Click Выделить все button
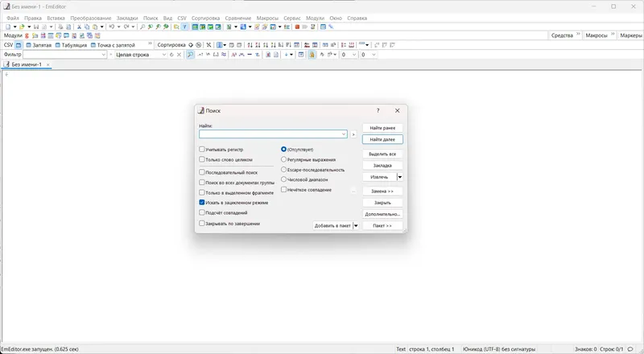 click(382, 154)
